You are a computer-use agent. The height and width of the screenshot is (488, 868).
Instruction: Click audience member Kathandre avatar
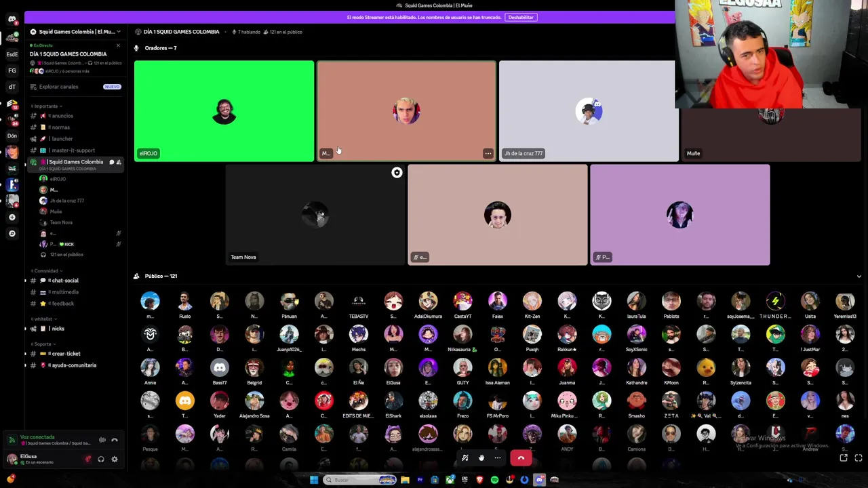point(636,367)
